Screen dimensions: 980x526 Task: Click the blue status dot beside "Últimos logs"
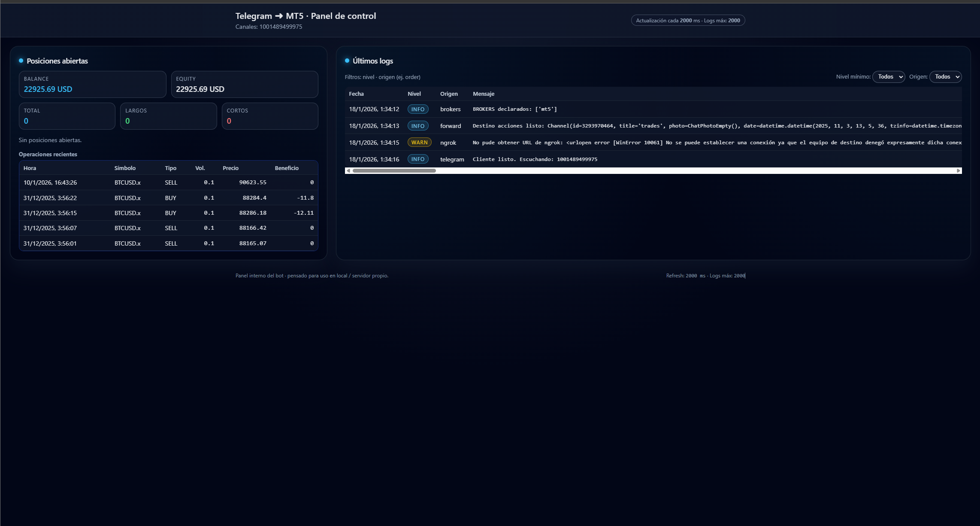[347, 61]
